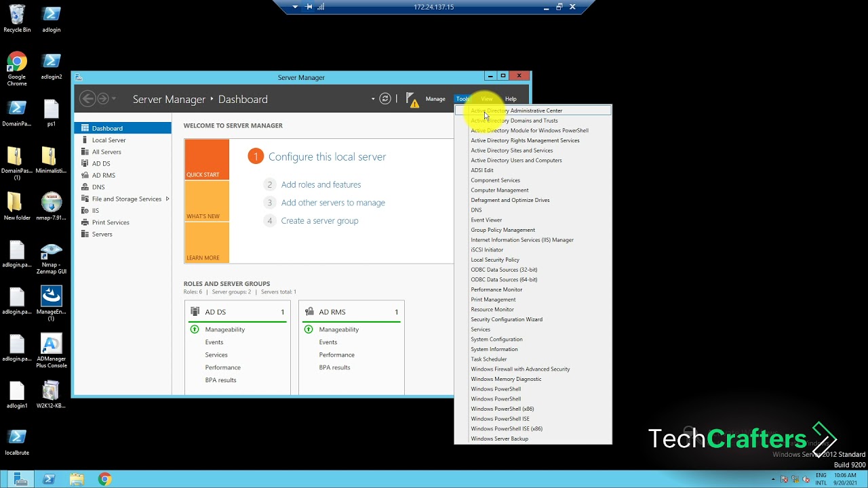
Task: Select the WHAT'S NEW tile
Action: tap(207, 201)
